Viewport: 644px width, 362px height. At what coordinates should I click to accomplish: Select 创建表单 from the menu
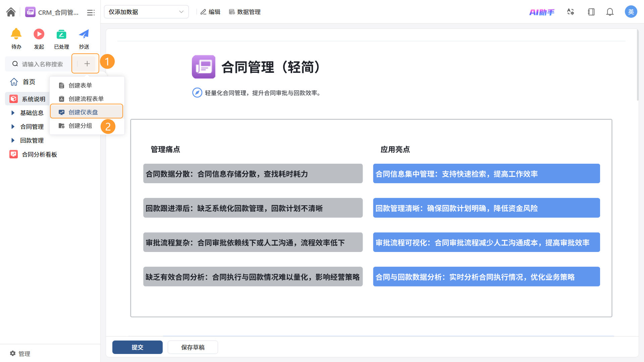click(x=87, y=85)
